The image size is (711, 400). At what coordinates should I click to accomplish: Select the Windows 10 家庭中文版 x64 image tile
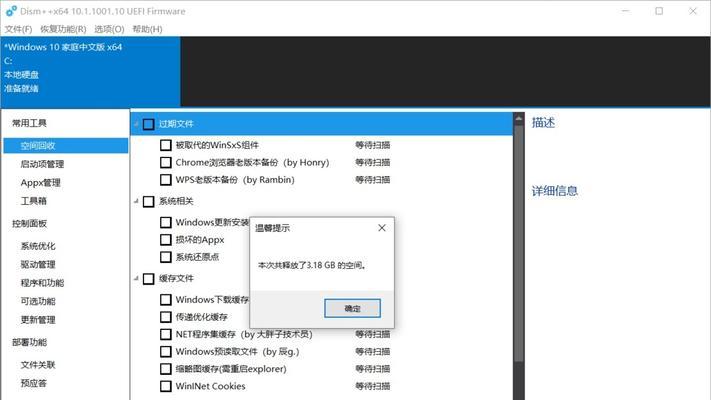[x=91, y=72]
